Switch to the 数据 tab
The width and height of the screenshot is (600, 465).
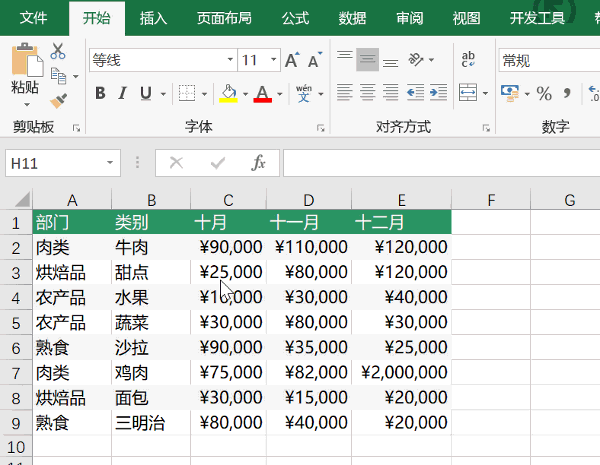point(352,18)
